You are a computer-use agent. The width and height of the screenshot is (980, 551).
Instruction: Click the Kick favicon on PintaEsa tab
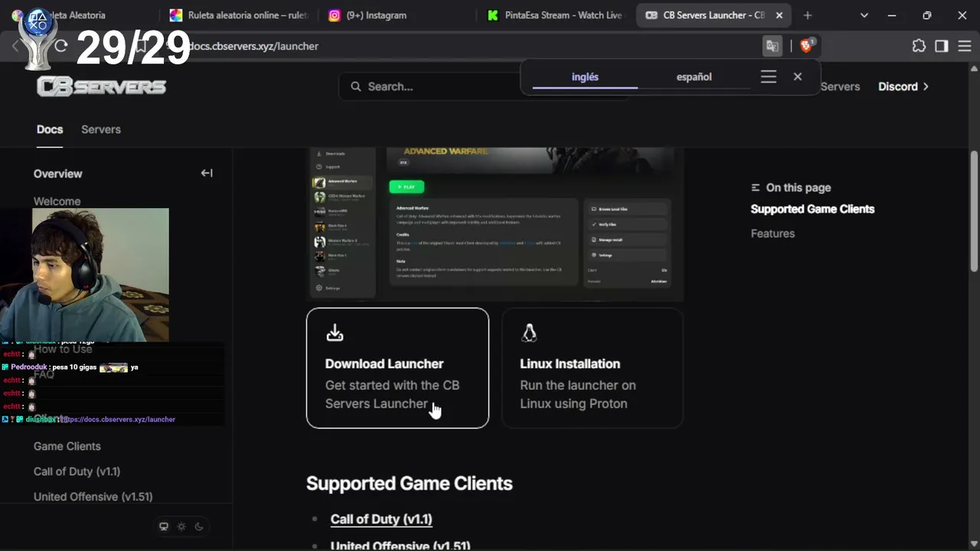click(x=493, y=15)
